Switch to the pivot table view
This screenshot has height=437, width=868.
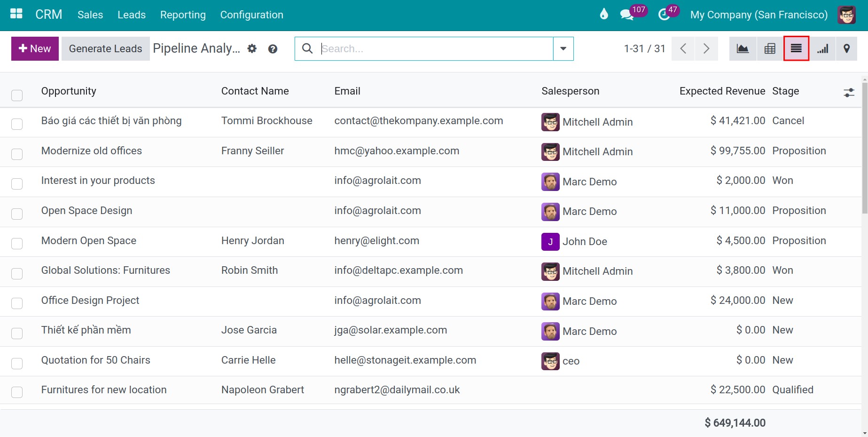[x=770, y=48]
